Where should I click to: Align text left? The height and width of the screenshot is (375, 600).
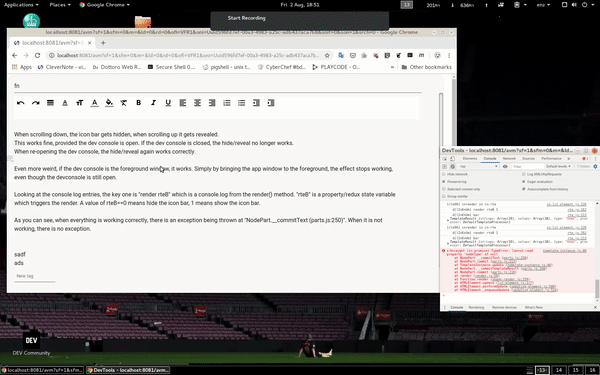(183, 103)
